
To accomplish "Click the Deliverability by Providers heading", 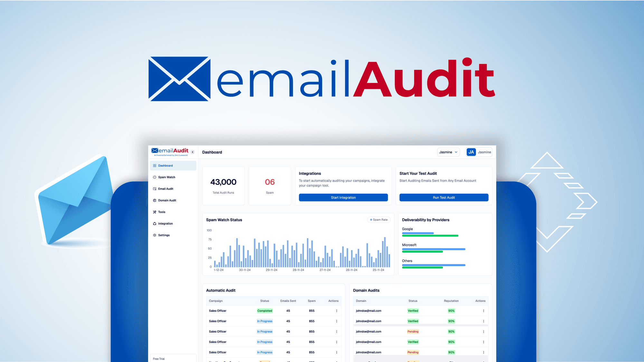I will [x=426, y=220].
